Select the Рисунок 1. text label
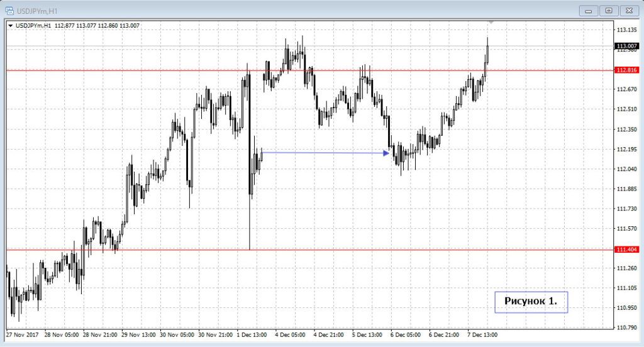Screen dimensions: 644x347 coord(531,301)
